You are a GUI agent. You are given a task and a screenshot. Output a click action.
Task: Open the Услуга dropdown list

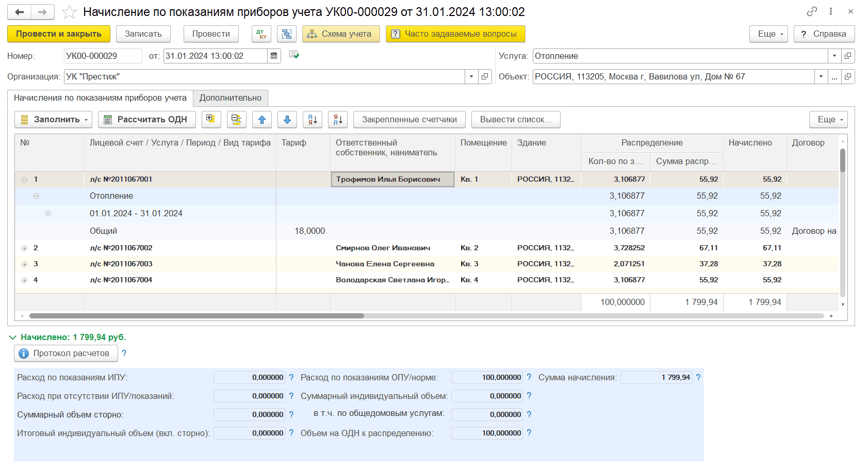(x=834, y=56)
